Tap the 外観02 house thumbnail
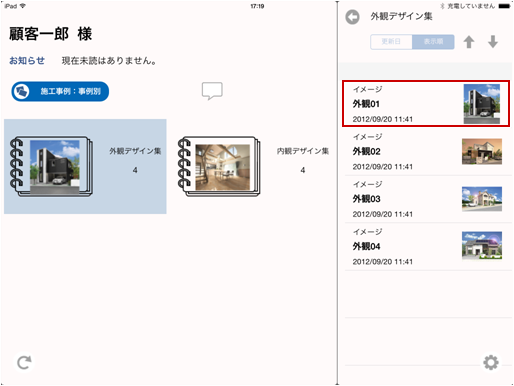The height and width of the screenshot is (386, 514). click(x=482, y=152)
